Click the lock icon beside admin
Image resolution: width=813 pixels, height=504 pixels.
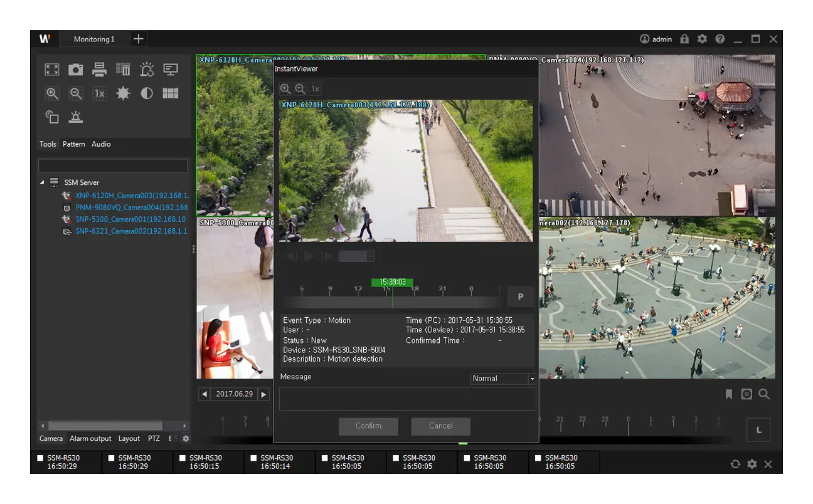[684, 39]
